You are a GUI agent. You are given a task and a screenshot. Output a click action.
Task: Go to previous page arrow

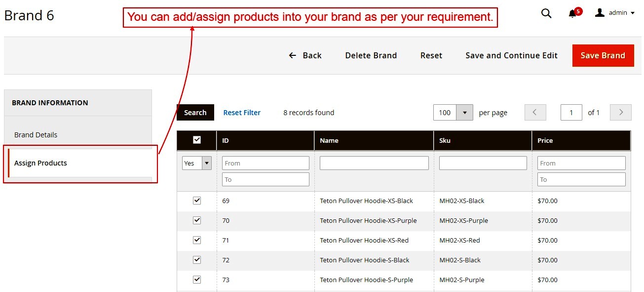pos(535,113)
